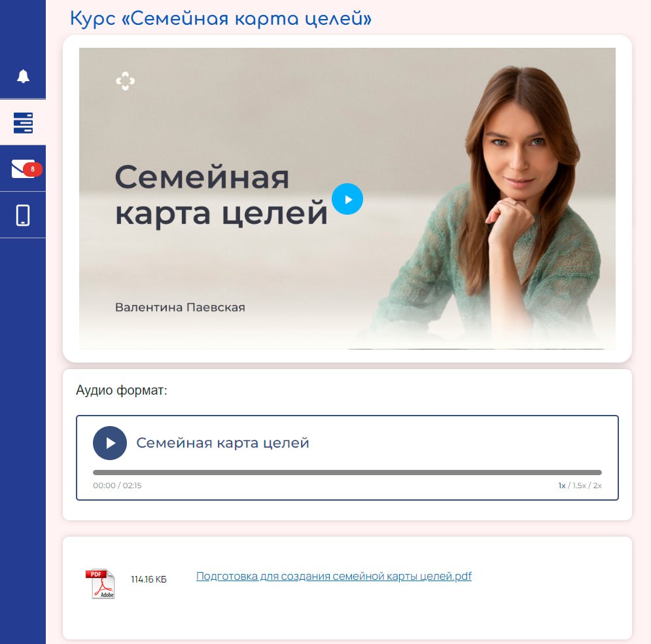
Task: Open the «Подготовка для создания семейной карты целей.pdf» link
Action: pyautogui.click(x=334, y=577)
